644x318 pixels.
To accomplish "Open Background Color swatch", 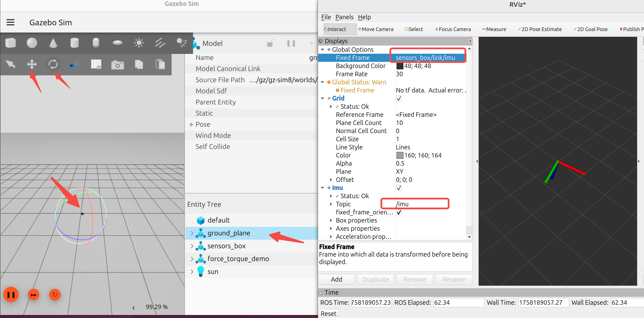I will pyautogui.click(x=400, y=66).
